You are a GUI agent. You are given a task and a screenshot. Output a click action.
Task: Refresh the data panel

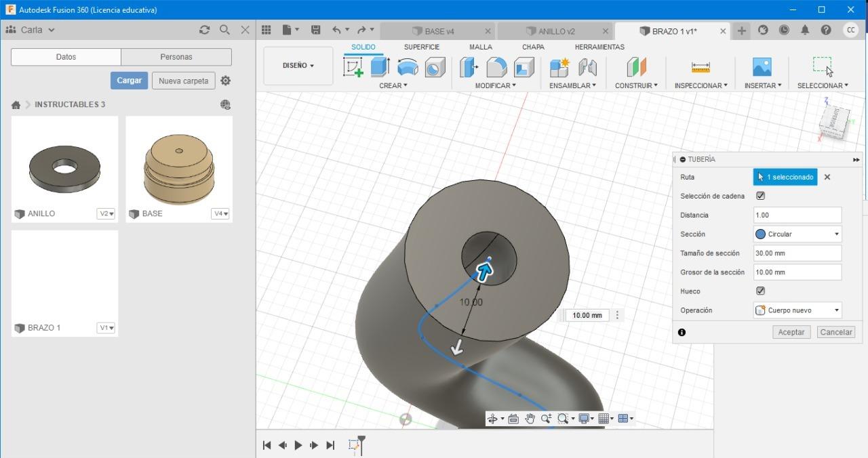pos(204,30)
